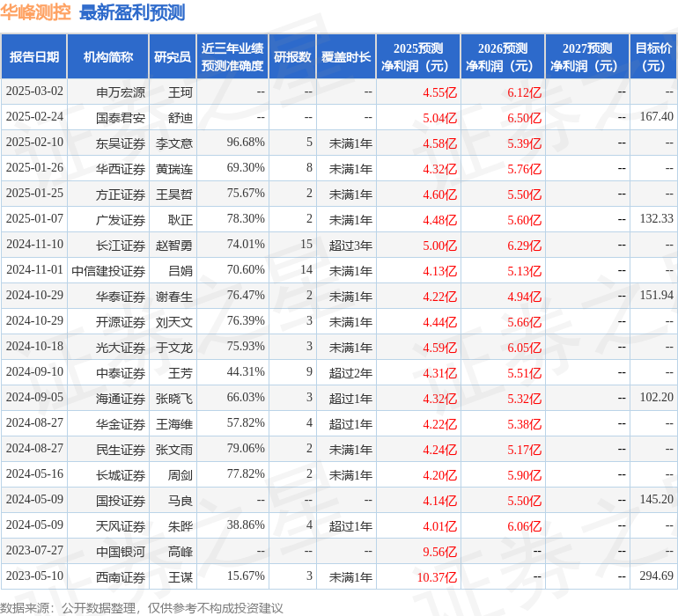Click the 机构简称 column header
The image size is (678, 616).
pyautogui.click(x=107, y=57)
